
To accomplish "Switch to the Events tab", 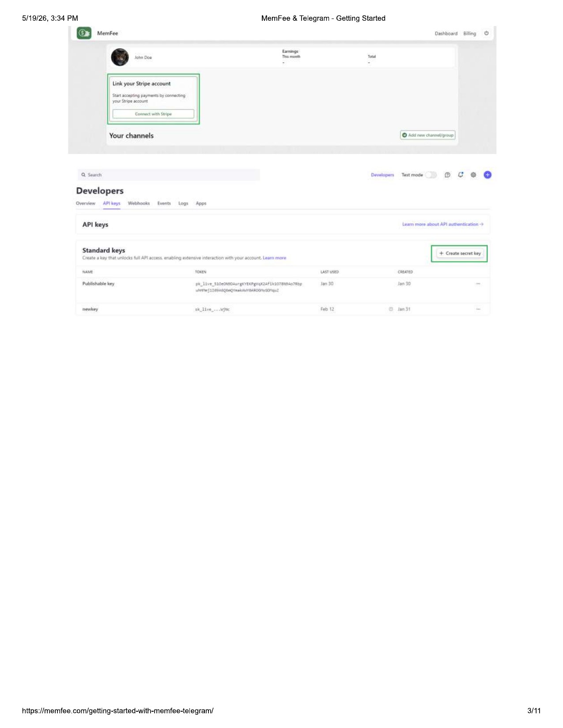I will coord(164,203).
